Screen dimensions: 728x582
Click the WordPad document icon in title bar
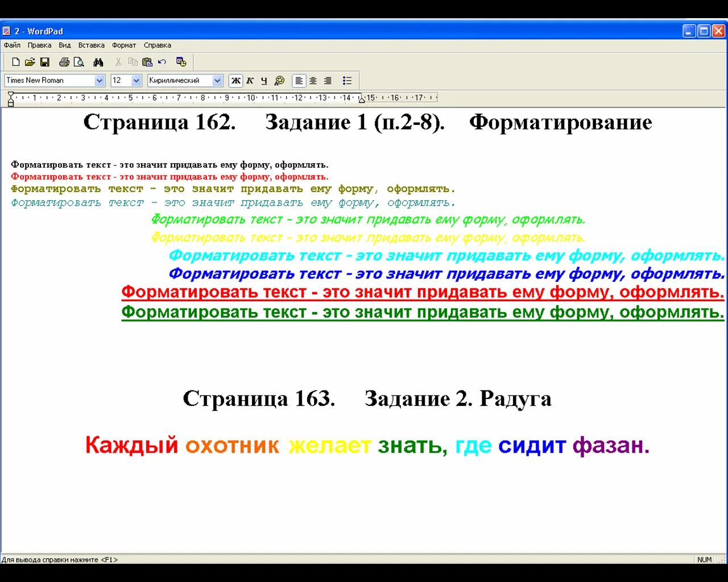point(7,31)
